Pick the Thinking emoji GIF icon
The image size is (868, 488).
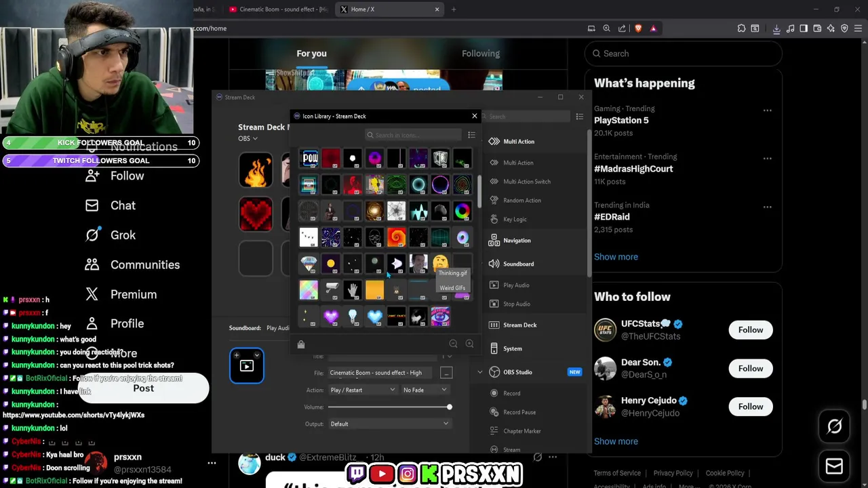pos(440,262)
